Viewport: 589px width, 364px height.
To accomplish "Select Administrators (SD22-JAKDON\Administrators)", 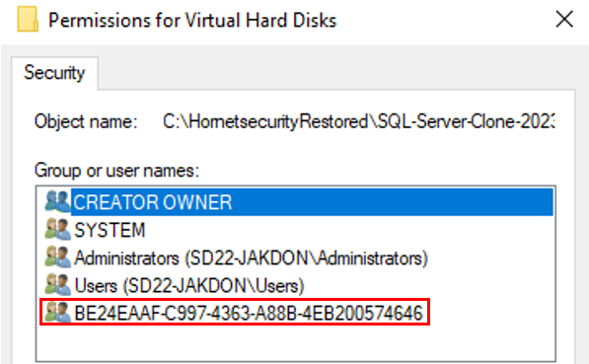I will click(x=252, y=258).
